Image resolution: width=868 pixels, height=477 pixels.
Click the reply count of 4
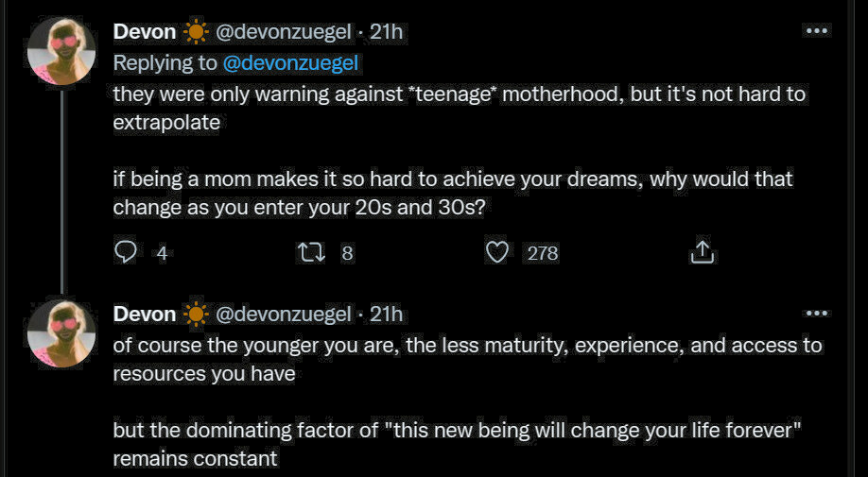pos(162,253)
